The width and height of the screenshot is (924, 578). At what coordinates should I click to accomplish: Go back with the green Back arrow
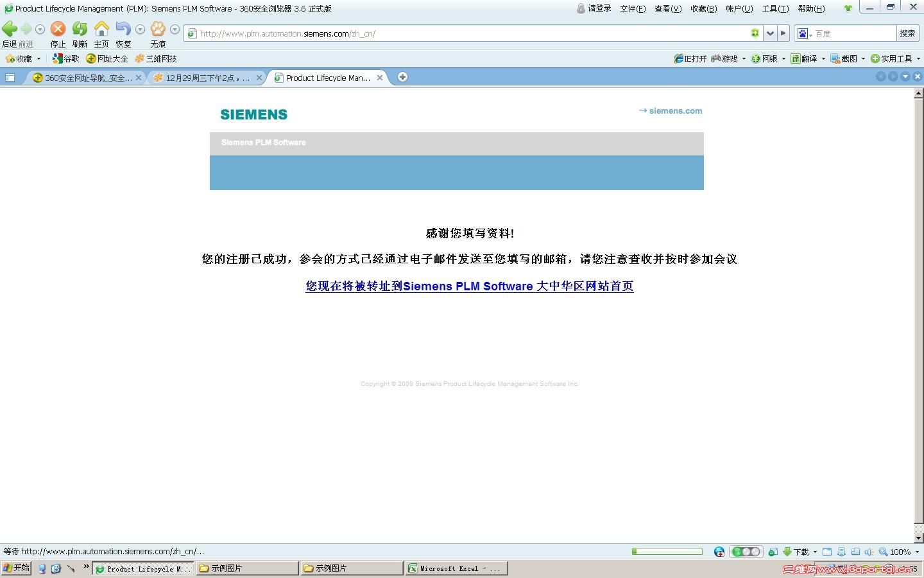click(10, 29)
